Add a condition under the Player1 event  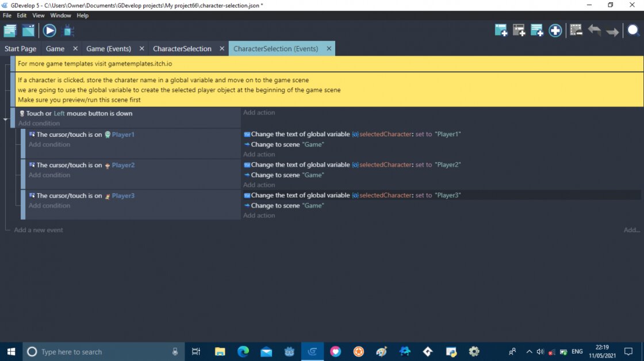click(x=49, y=144)
